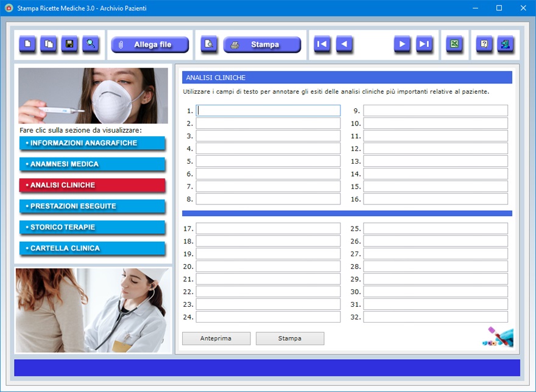The width and height of the screenshot is (536, 392).
Task: Open the Storico Terapie section
Action: coord(93,227)
